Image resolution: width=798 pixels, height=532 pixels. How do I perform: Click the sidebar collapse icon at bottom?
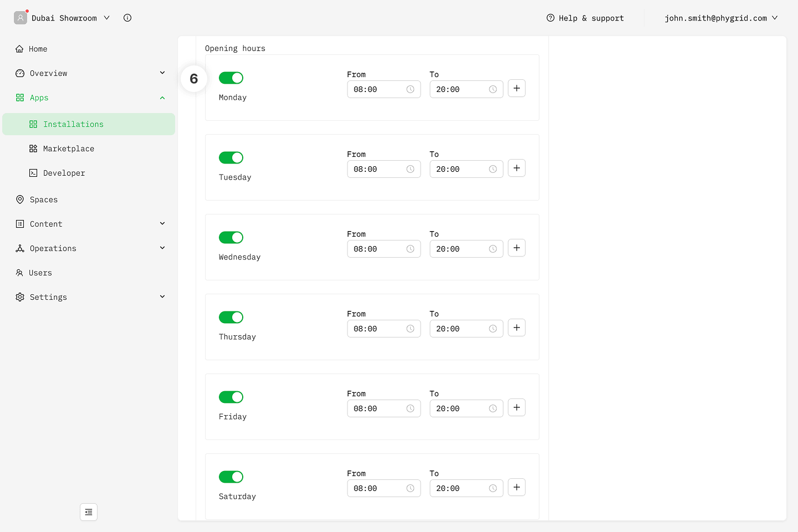(89, 512)
